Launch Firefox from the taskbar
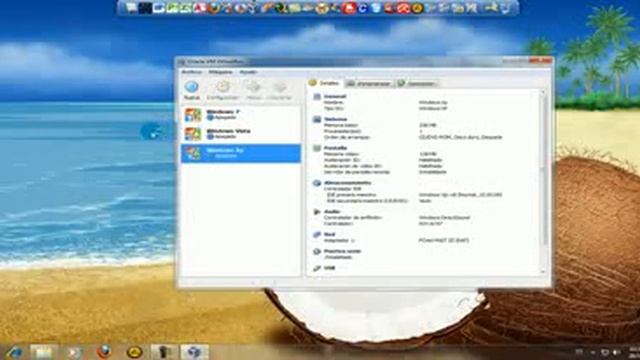Screen dimensions: 640x360 [x=104, y=352]
